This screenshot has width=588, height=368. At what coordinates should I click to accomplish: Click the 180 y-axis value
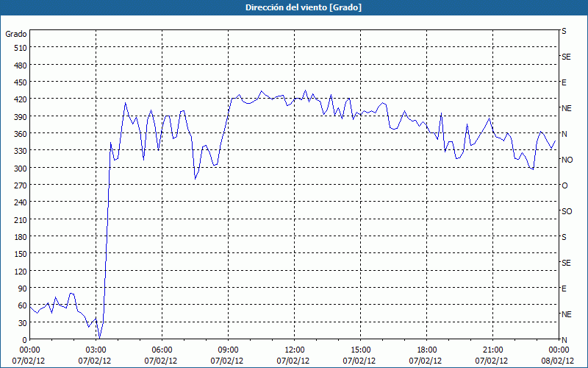21,237
